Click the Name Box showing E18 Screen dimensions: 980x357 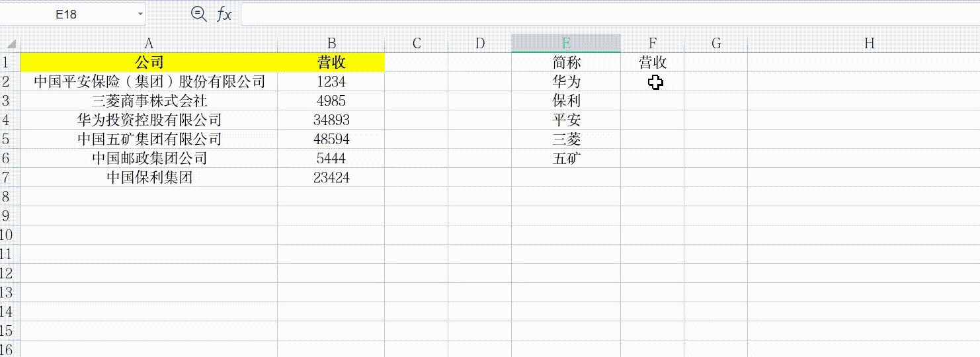[66, 14]
